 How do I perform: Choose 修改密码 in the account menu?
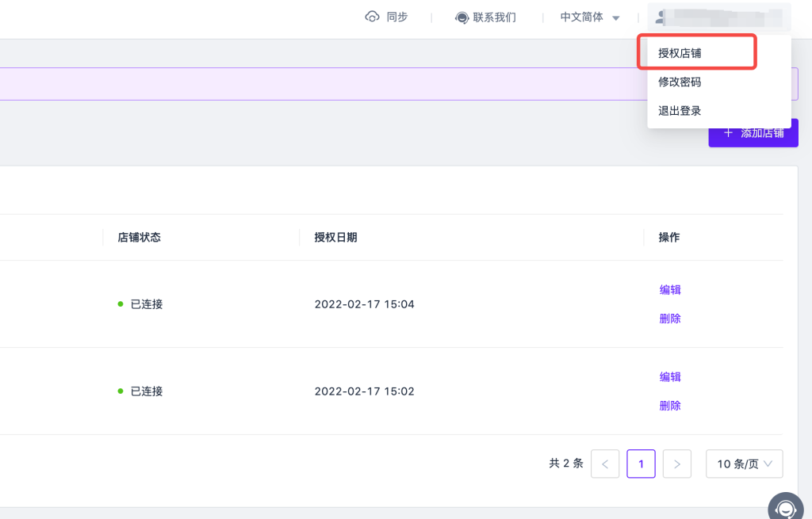[x=680, y=82]
